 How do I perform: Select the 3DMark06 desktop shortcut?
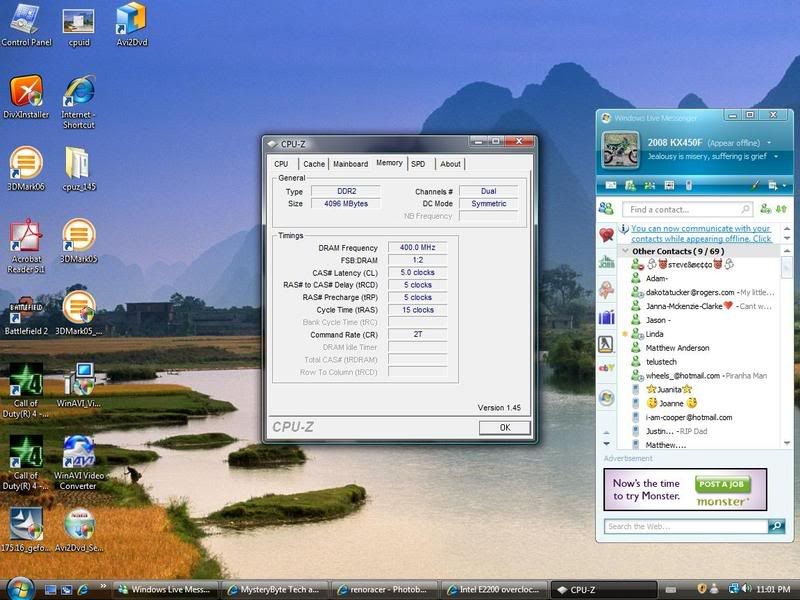26,169
